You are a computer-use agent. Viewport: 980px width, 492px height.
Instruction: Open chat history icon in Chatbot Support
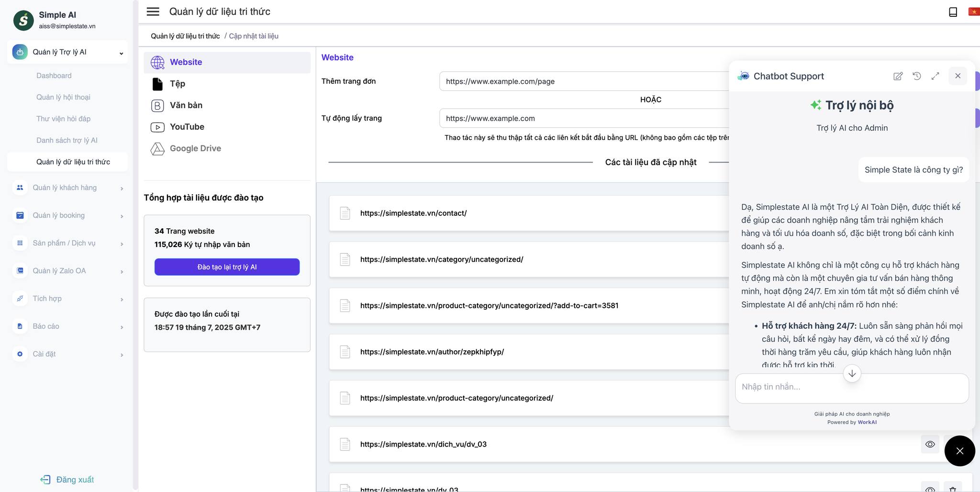click(x=917, y=76)
